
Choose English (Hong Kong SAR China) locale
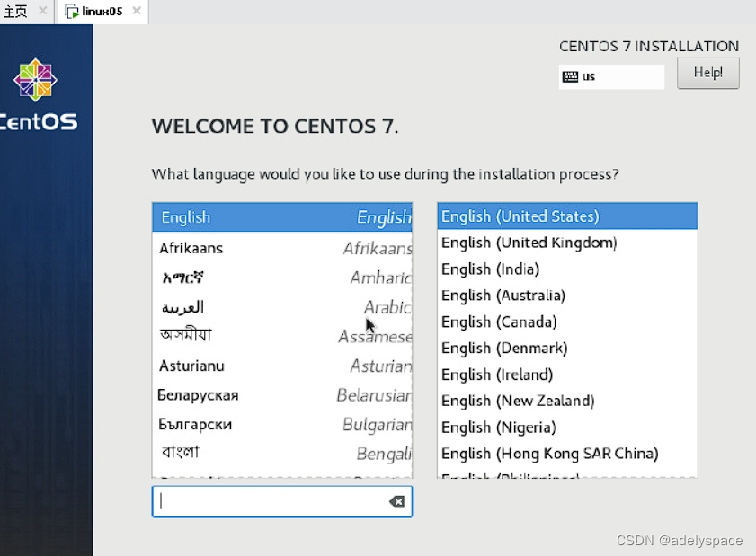tap(567, 454)
